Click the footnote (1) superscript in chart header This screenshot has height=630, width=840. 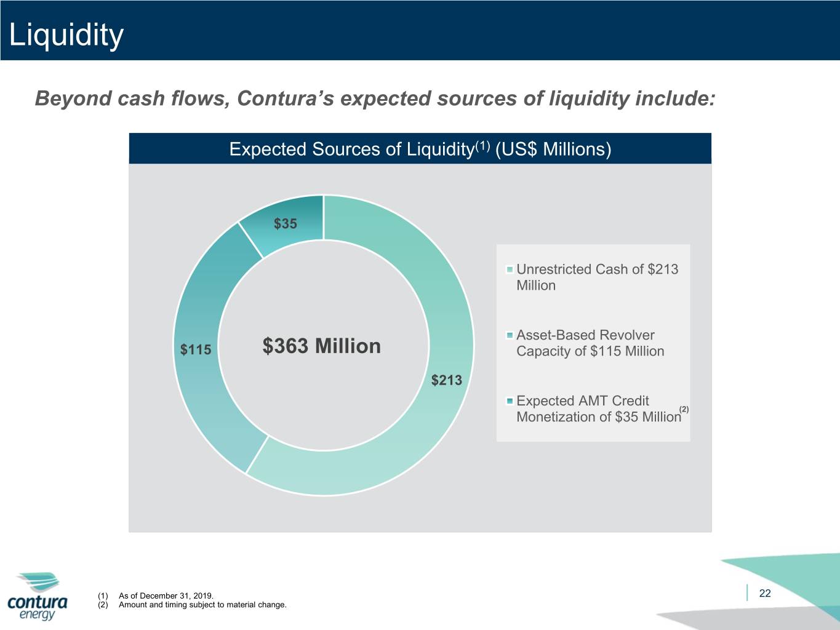point(482,146)
